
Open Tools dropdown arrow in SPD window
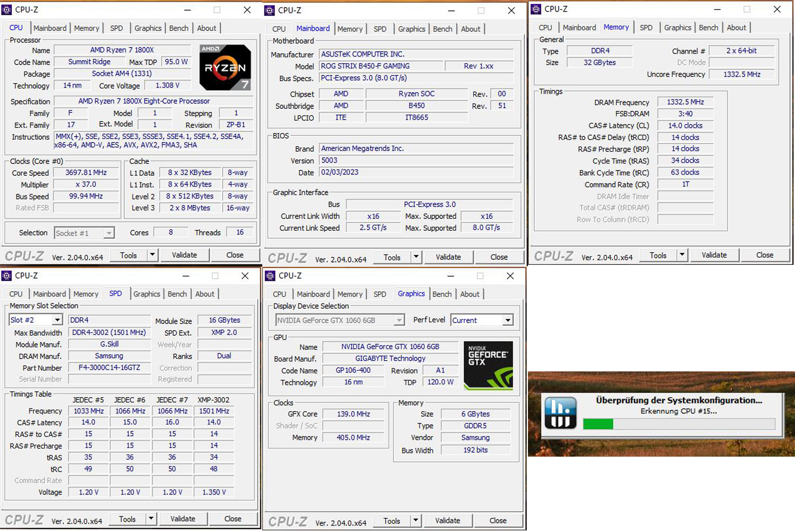(151, 518)
